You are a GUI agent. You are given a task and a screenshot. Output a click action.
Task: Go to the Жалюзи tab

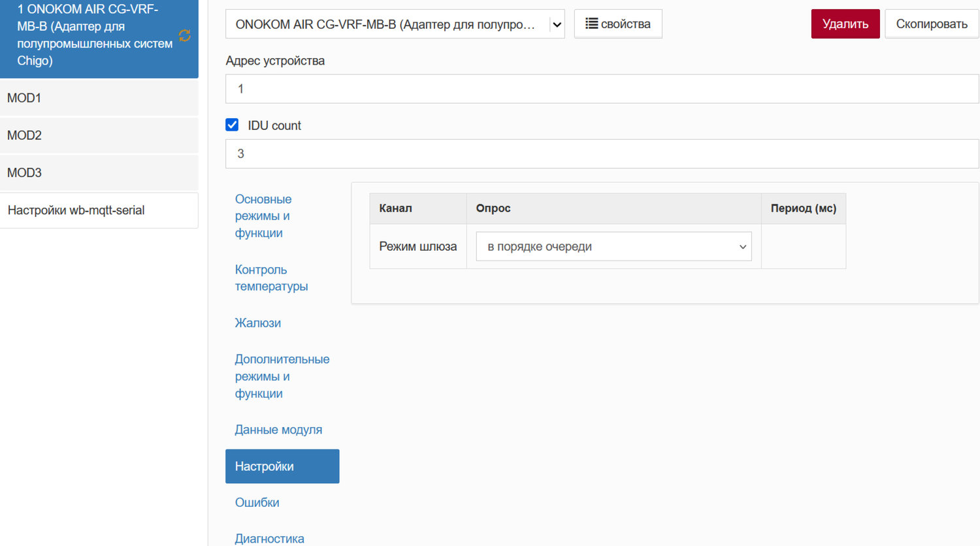pos(258,323)
